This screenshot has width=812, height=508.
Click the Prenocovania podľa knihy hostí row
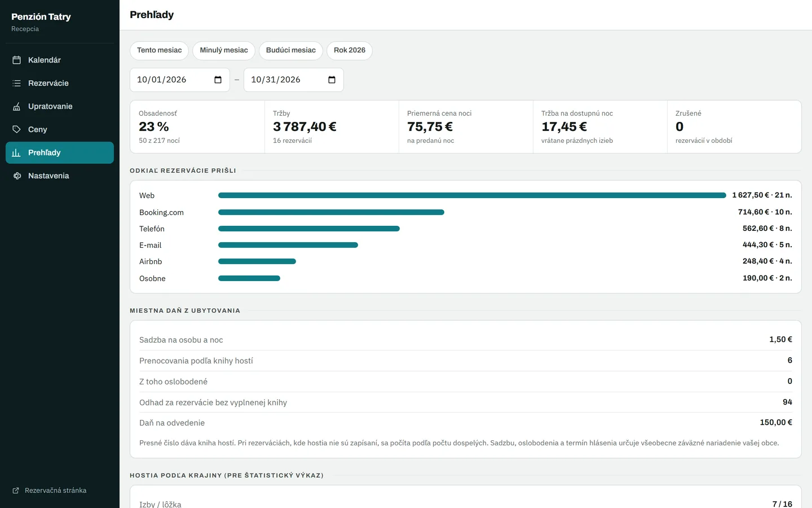(x=466, y=361)
